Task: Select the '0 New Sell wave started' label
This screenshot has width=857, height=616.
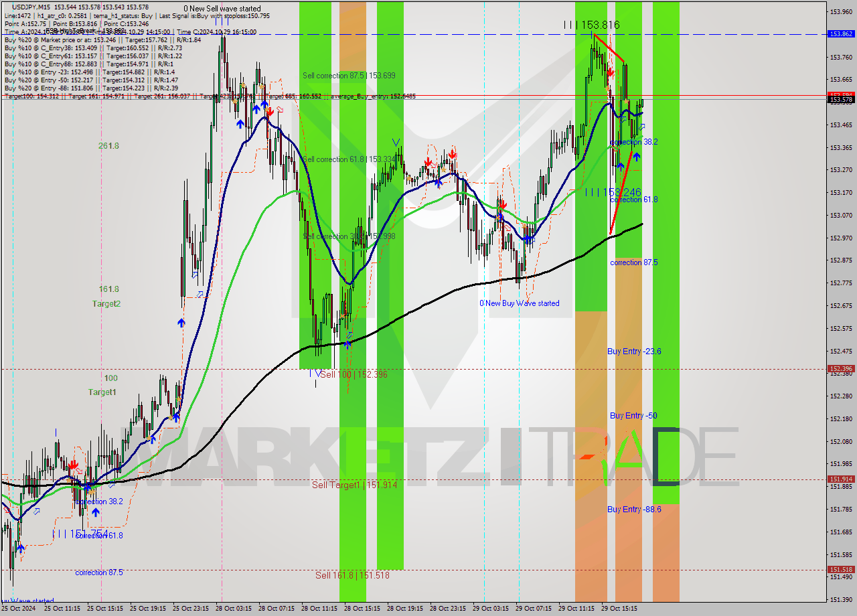Action: 222,9
